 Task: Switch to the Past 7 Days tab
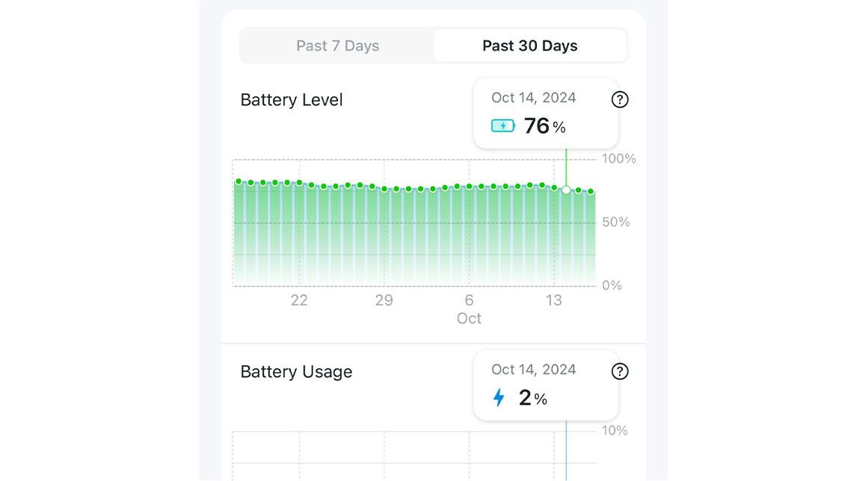[x=337, y=46]
